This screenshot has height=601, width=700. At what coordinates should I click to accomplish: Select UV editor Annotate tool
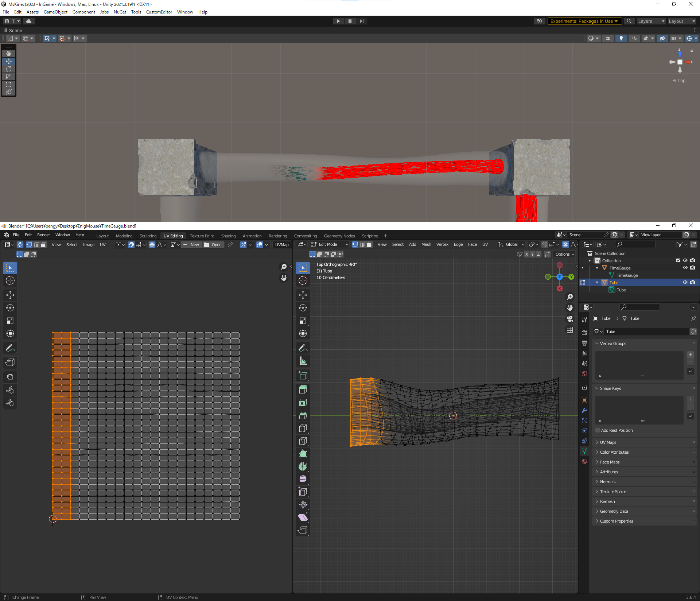(x=10, y=348)
